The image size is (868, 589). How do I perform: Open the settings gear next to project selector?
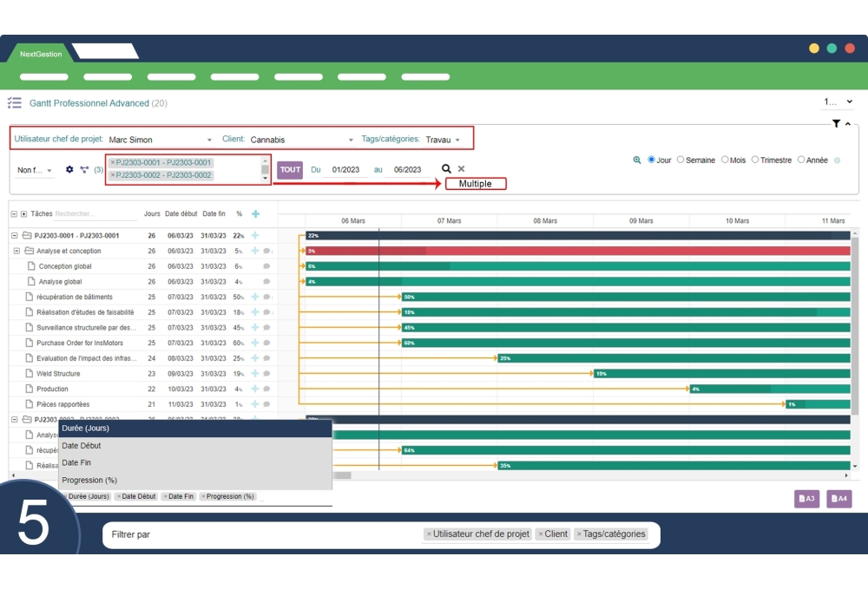[69, 167]
